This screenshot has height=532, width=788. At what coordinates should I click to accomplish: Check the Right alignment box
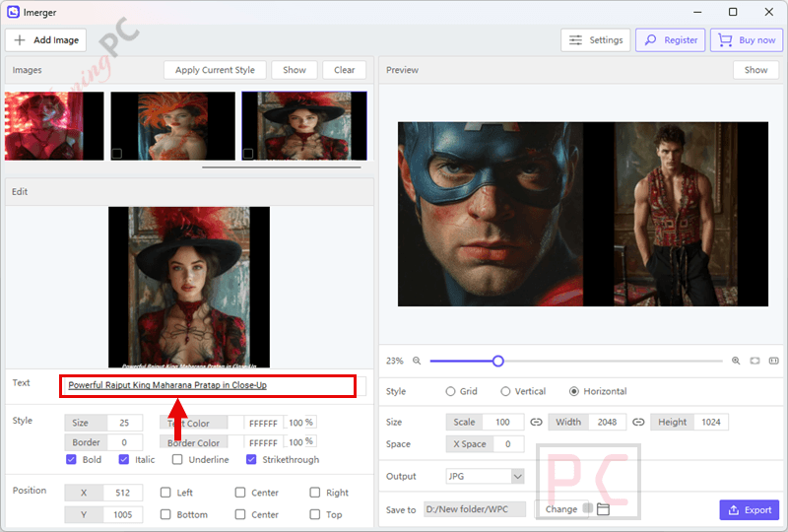coord(314,493)
